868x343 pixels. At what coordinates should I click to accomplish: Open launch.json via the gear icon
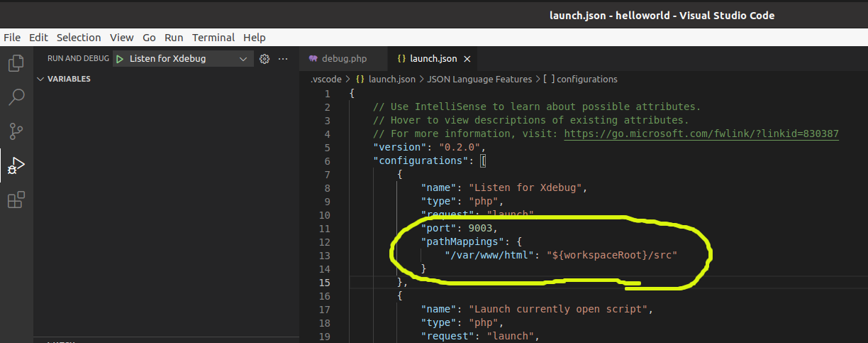pos(265,59)
